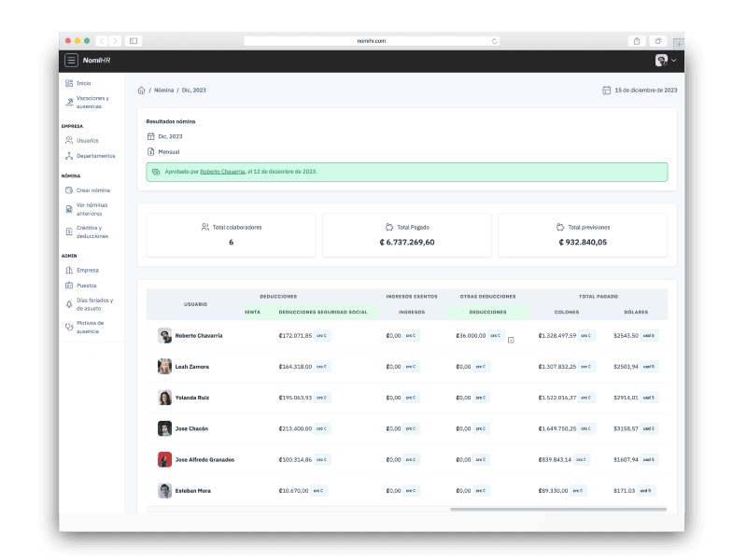The image size is (747, 560).
Task: Open Inicio from the sidebar
Action: pos(83,83)
